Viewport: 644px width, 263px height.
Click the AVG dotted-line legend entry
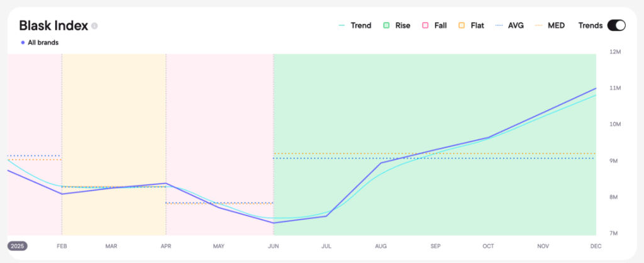509,26
